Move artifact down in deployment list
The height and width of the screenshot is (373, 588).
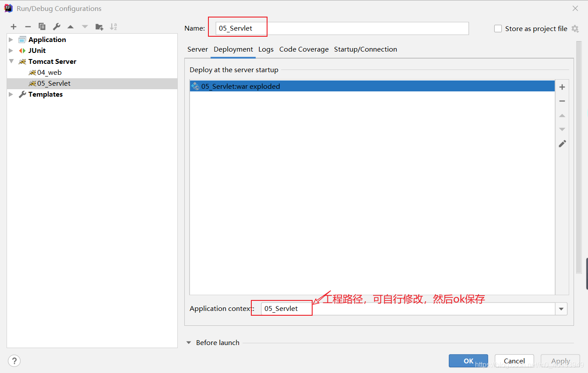pyautogui.click(x=562, y=129)
